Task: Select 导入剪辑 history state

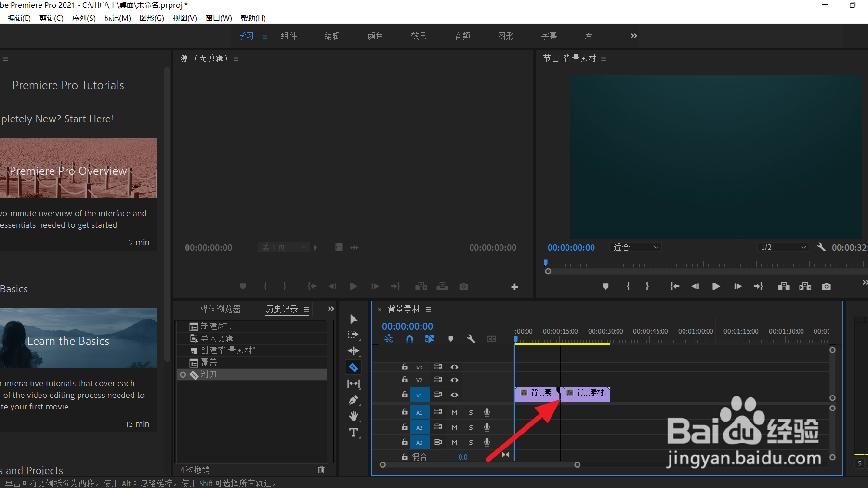Action: 252,338
